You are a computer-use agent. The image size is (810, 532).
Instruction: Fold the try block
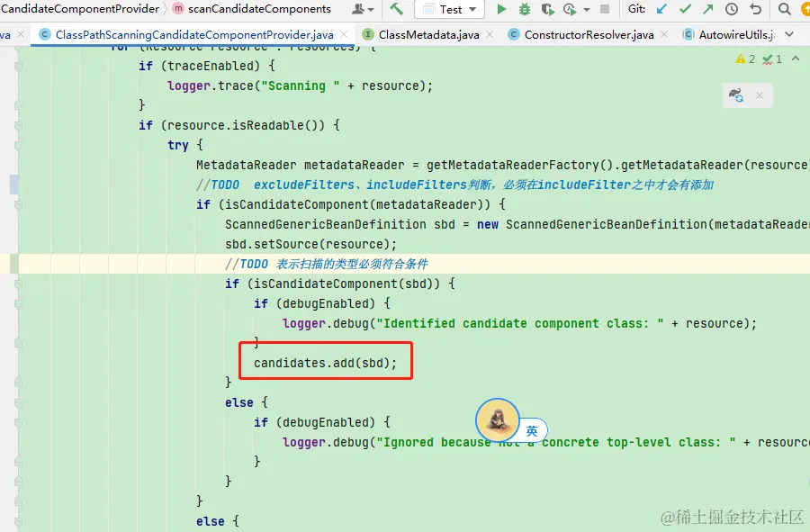[19, 145]
